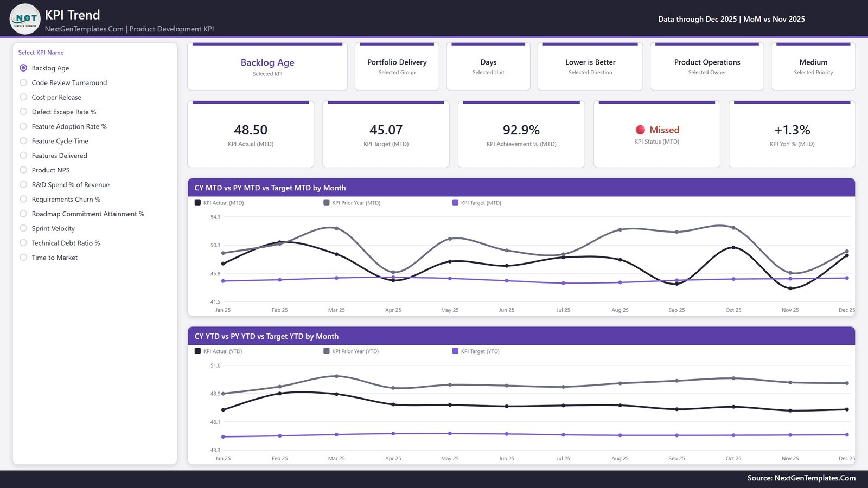Screen dimensions: 868x488
Task: Click Source: NextGenTemplates.Com footer text
Action: pyautogui.click(x=801, y=478)
